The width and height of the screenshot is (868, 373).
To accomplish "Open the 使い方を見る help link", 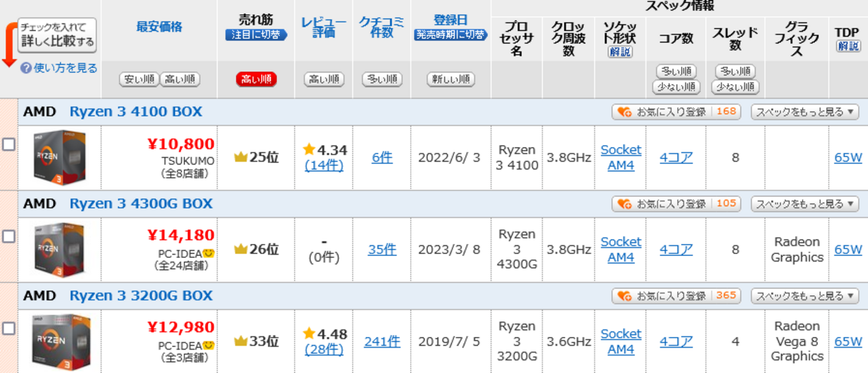I will click(x=65, y=68).
